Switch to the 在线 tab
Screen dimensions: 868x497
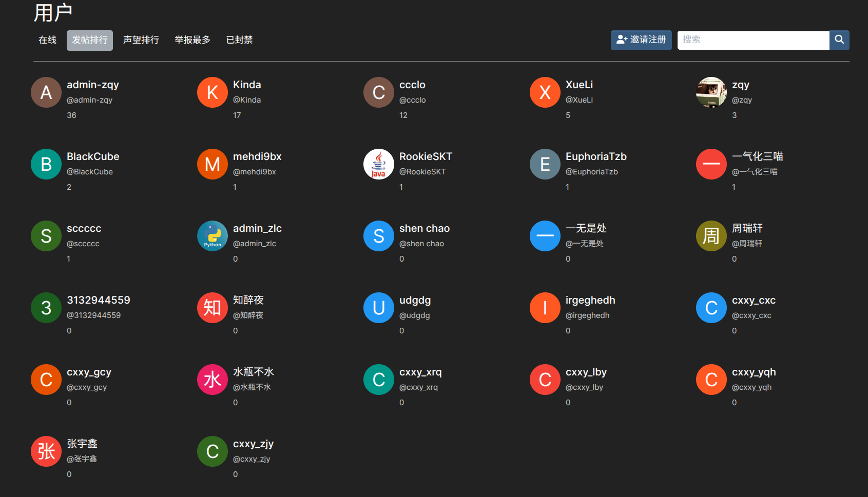point(47,40)
